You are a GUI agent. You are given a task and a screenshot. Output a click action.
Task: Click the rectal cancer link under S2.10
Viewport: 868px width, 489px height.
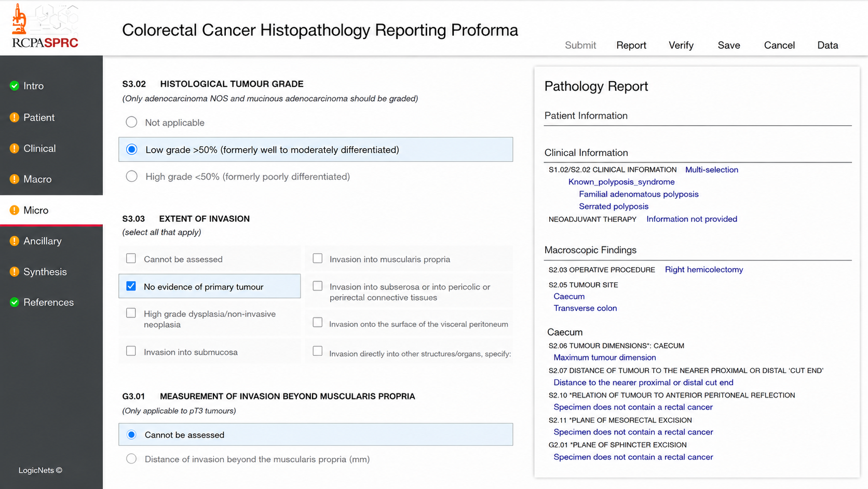(633, 407)
